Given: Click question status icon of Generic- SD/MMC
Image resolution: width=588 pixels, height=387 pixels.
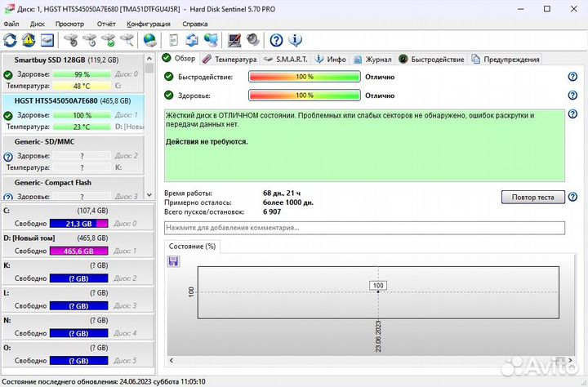Looking at the screenshot, I should point(8,157).
